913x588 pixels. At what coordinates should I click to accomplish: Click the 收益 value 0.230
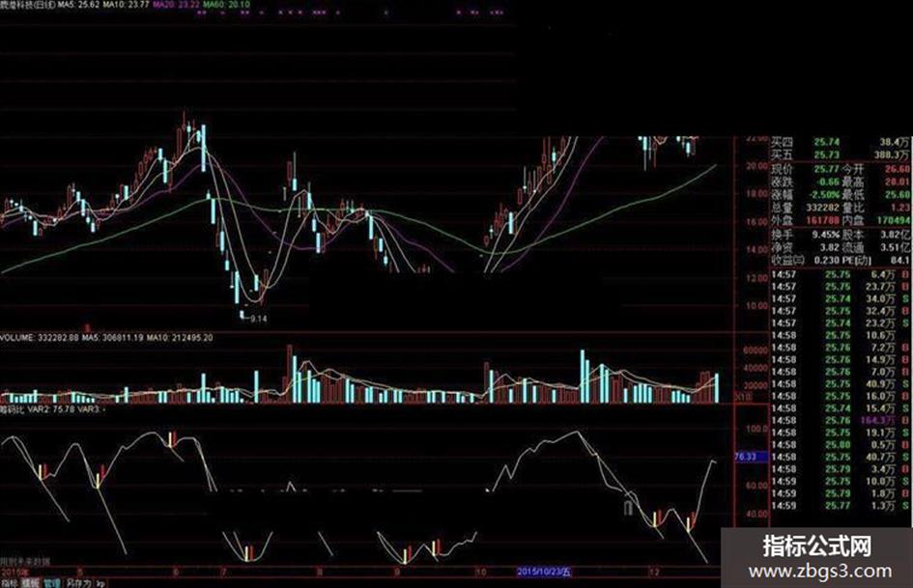(x=826, y=261)
